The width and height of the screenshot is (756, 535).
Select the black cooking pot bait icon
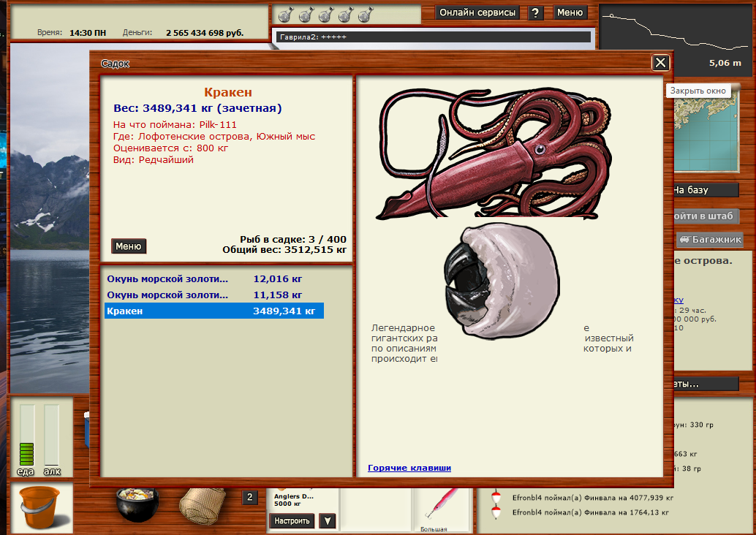tap(137, 504)
